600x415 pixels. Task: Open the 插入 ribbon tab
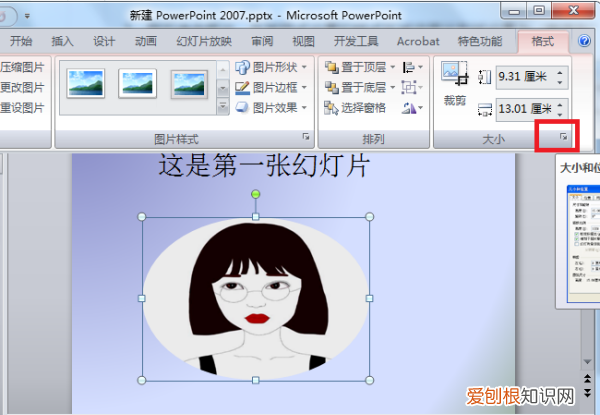62,41
